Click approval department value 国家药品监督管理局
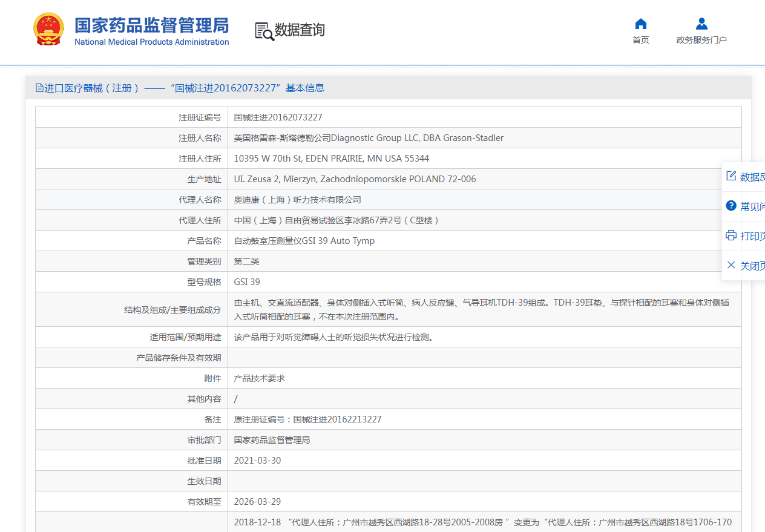The height and width of the screenshot is (532, 765). coord(272,440)
